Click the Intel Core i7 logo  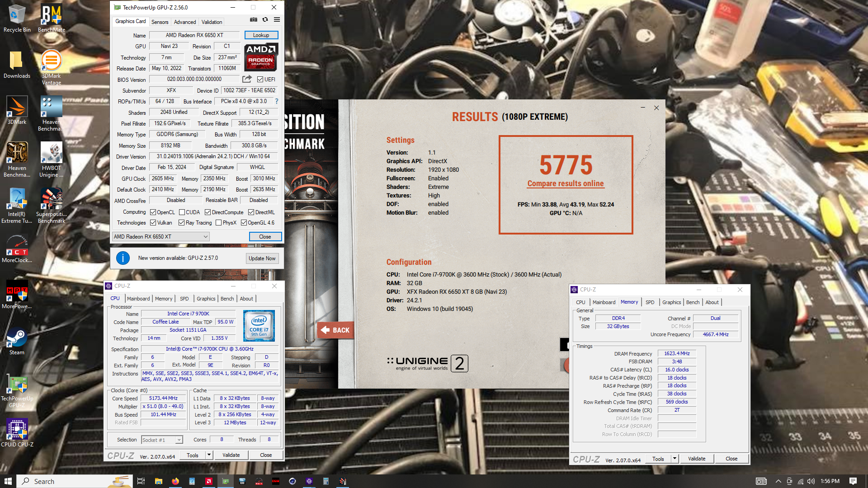coord(259,325)
